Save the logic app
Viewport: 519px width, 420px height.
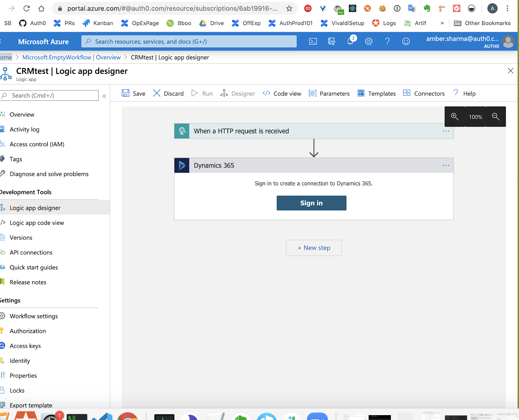[x=134, y=93]
